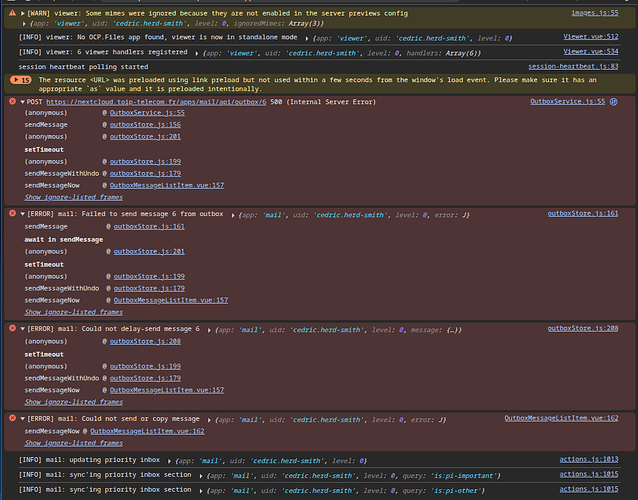Open OutboxService.js:55 in the POST error stack trace

[x=147, y=113]
